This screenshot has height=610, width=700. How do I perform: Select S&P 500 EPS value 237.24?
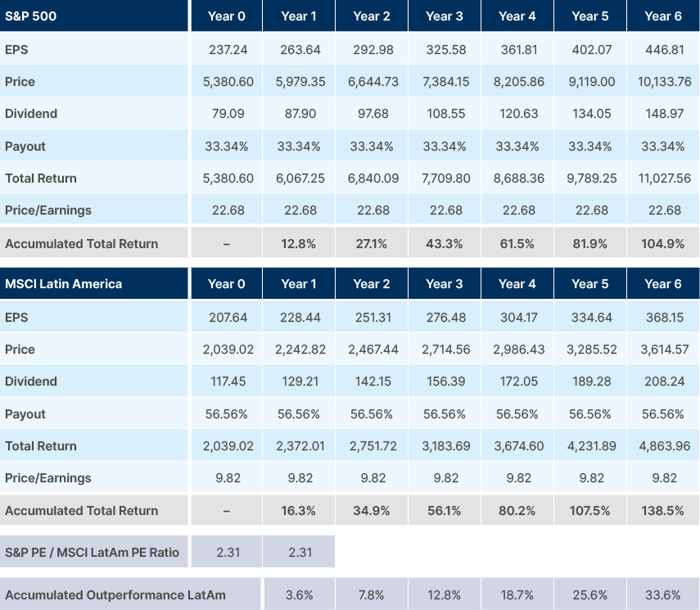228,50
